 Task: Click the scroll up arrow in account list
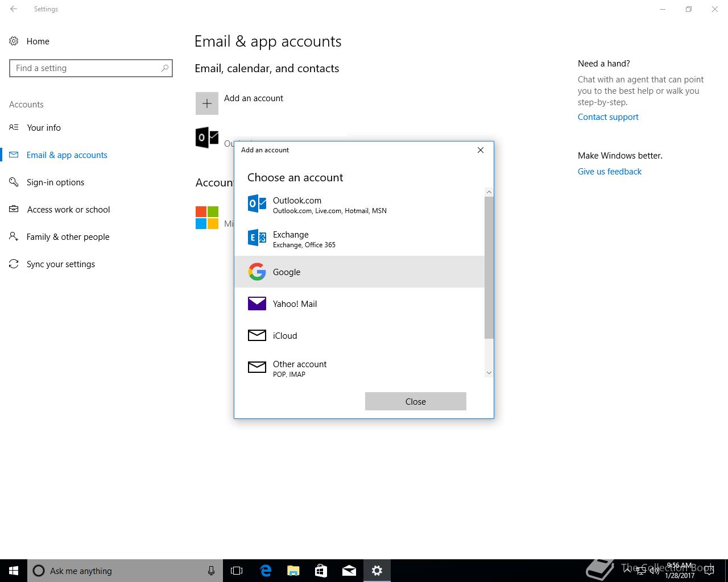pos(489,192)
